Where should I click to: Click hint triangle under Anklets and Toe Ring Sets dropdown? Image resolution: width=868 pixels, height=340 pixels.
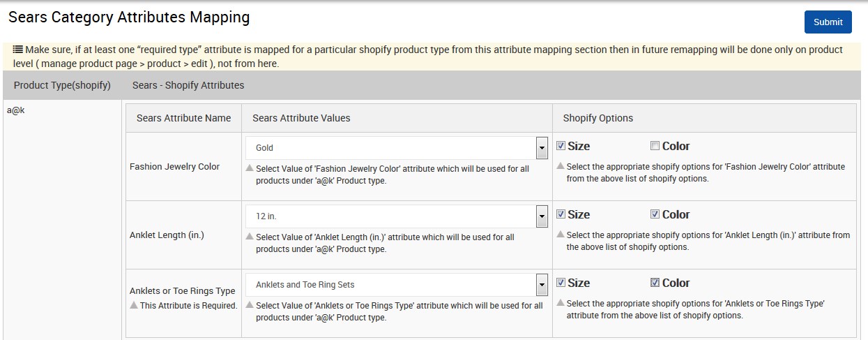(250, 305)
